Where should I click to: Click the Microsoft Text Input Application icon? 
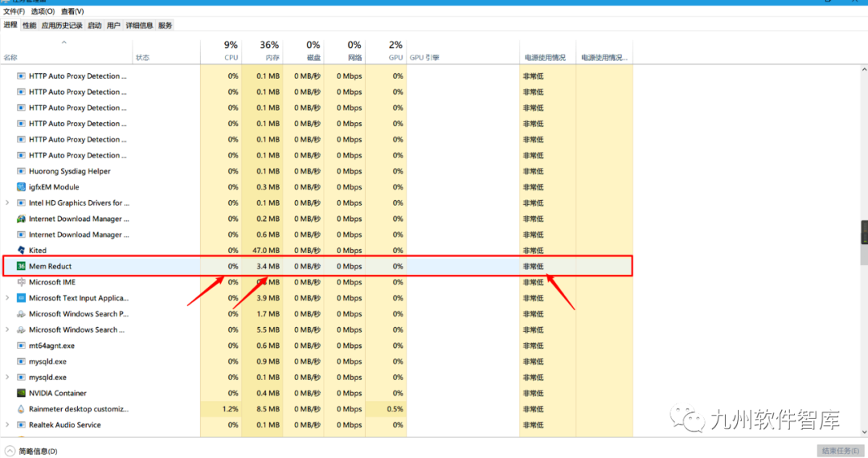pyautogui.click(x=21, y=298)
